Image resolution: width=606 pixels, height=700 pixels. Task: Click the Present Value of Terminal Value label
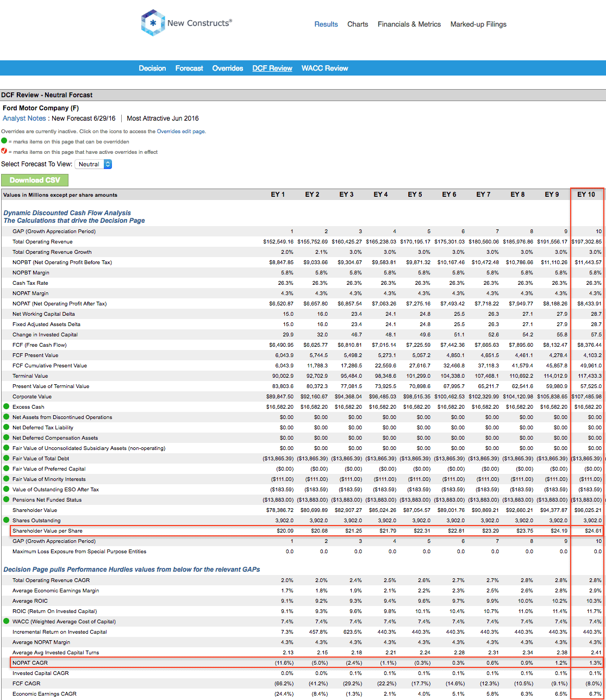51,386
